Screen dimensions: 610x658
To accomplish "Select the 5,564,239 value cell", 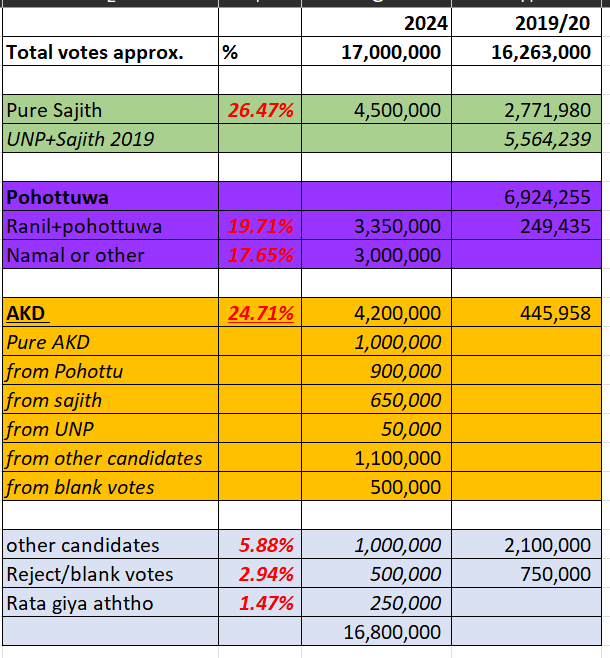I will pyautogui.click(x=527, y=138).
